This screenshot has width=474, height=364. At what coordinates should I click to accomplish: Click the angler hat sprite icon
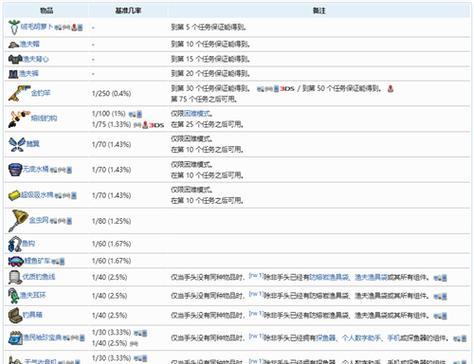14,44
